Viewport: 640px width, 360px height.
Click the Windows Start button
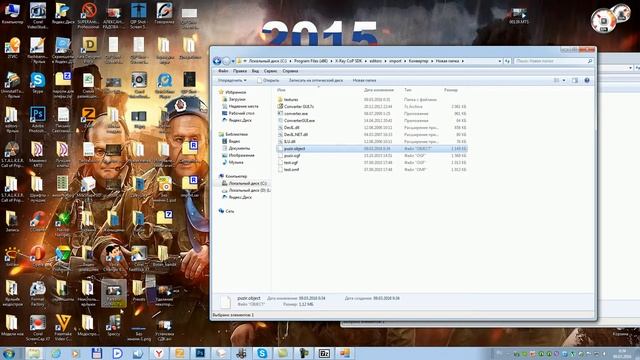(x=9, y=353)
